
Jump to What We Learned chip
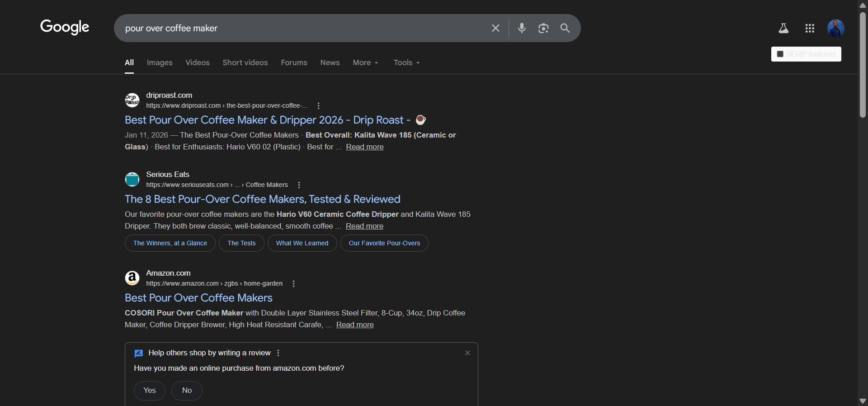(x=302, y=243)
